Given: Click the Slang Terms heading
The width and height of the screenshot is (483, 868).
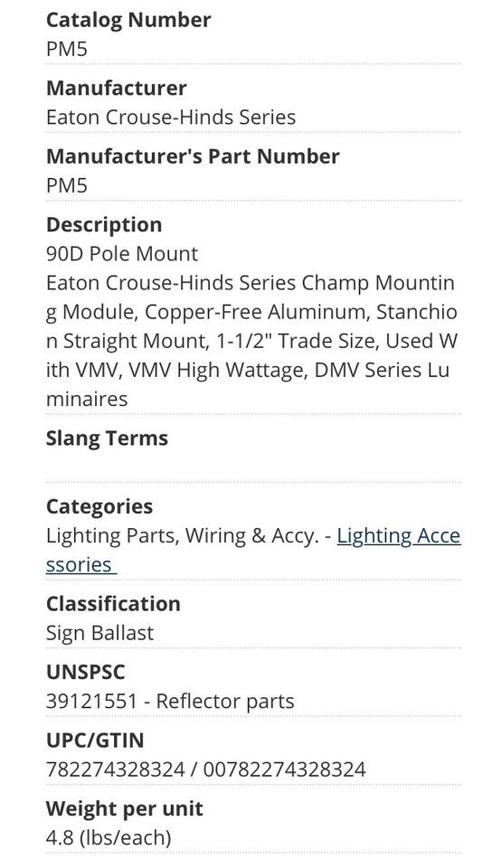Looking at the screenshot, I should [107, 439].
